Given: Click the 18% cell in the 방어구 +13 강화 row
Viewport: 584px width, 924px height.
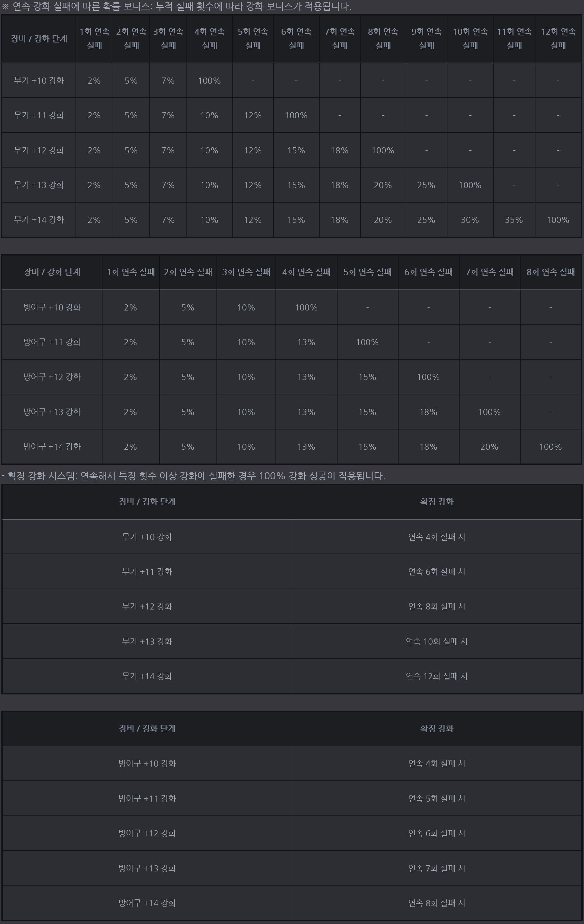Looking at the screenshot, I should click(x=428, y=412).
